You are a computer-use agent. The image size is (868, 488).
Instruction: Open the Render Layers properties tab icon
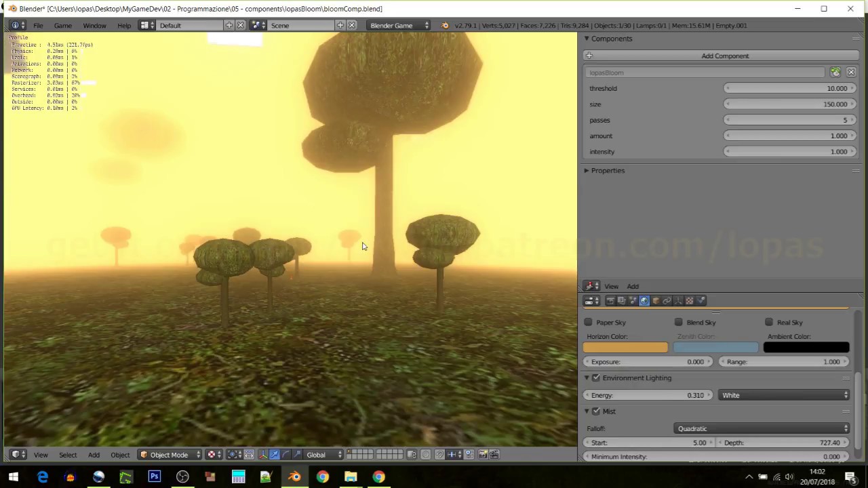(621, 301)
